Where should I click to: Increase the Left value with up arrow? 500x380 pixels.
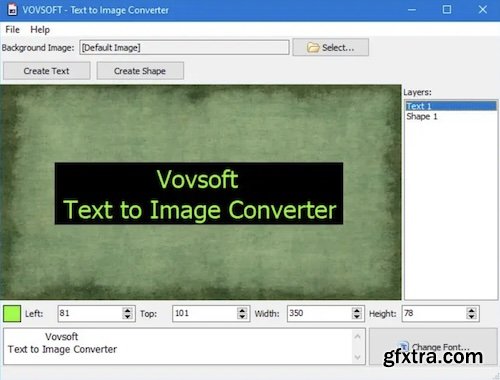click(x=128, y=310)
